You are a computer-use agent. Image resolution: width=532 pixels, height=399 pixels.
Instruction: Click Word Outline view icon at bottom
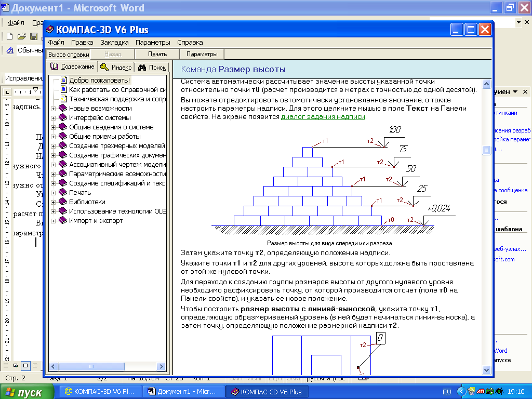[35, 365]
